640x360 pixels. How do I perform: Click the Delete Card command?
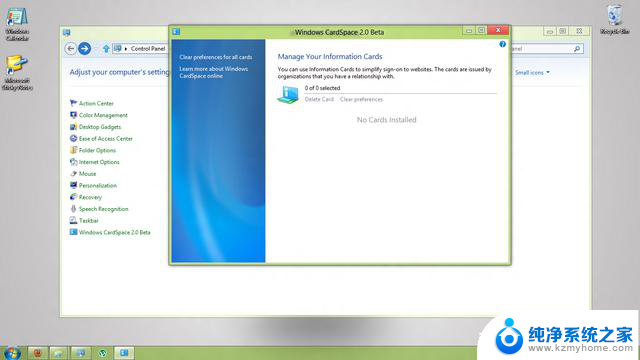pos(319,99)
